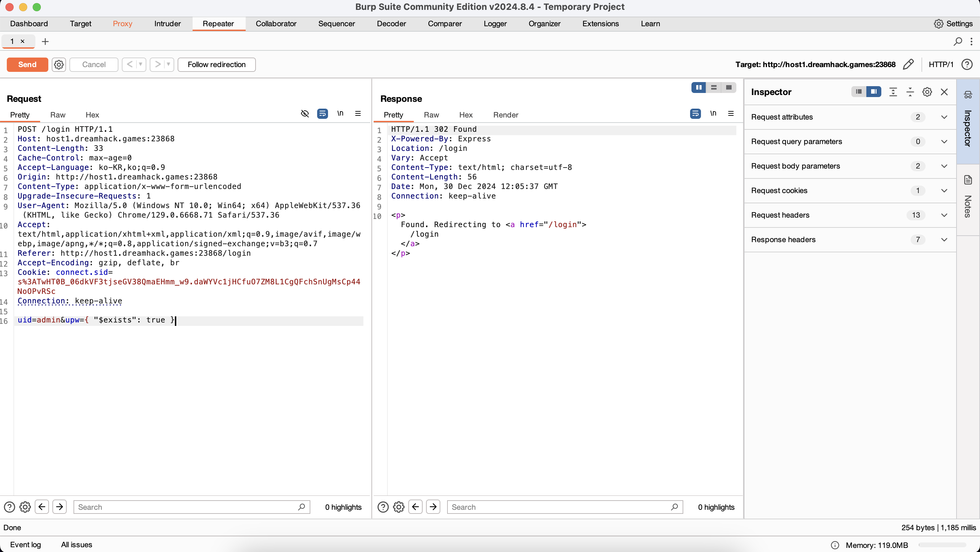Toggle show newline characters in request
This screenshot has height=552, width=980.
[x=340, y=113]
